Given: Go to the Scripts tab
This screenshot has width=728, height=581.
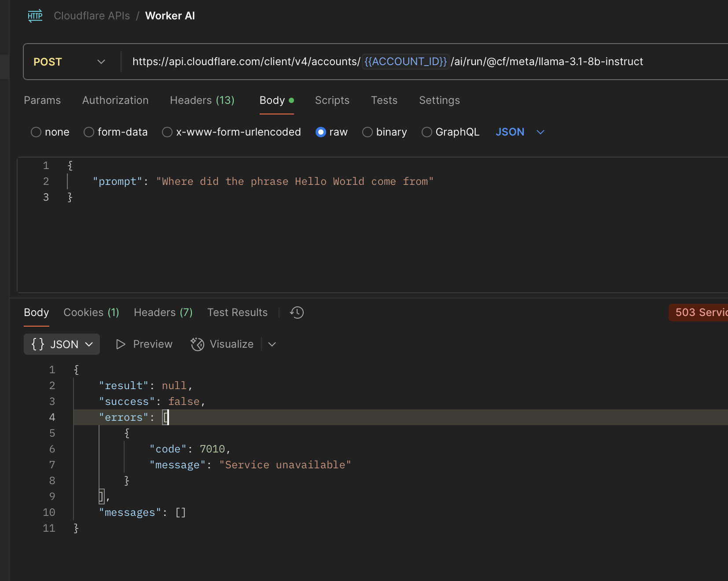Looking at the screenshot, I should tap(332, 100).
